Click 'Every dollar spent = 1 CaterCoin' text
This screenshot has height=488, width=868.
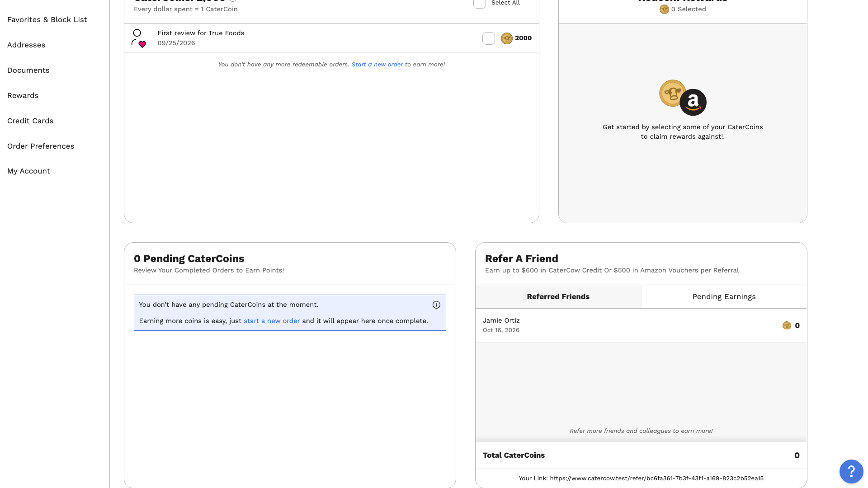point(185,9)
